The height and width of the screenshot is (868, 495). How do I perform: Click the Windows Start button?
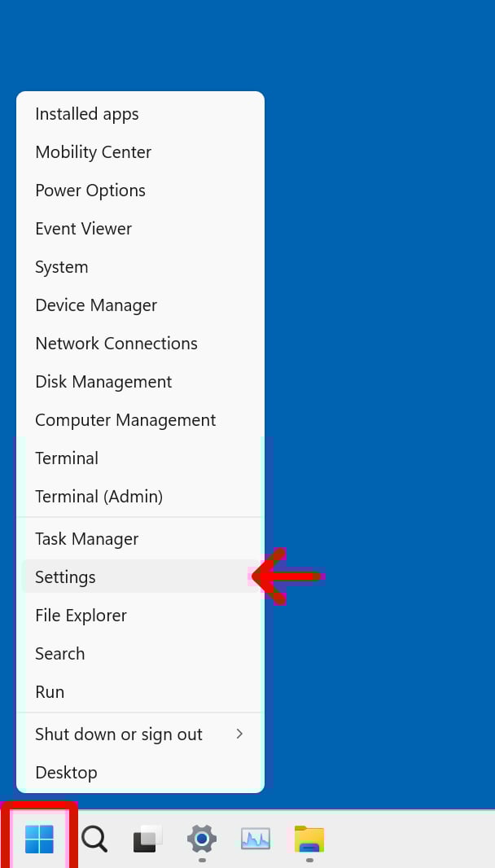39,838
